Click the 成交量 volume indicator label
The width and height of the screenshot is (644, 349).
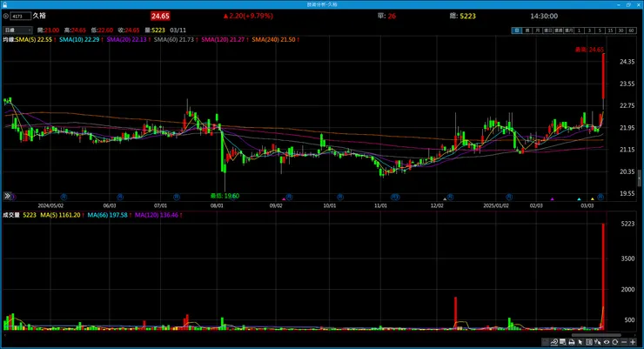(11, 215)
